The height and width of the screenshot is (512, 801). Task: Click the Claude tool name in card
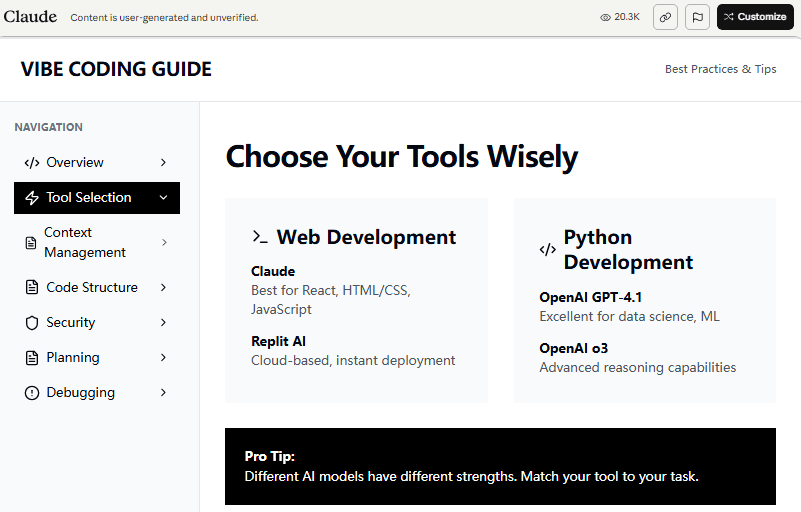[x=273, y=271]
